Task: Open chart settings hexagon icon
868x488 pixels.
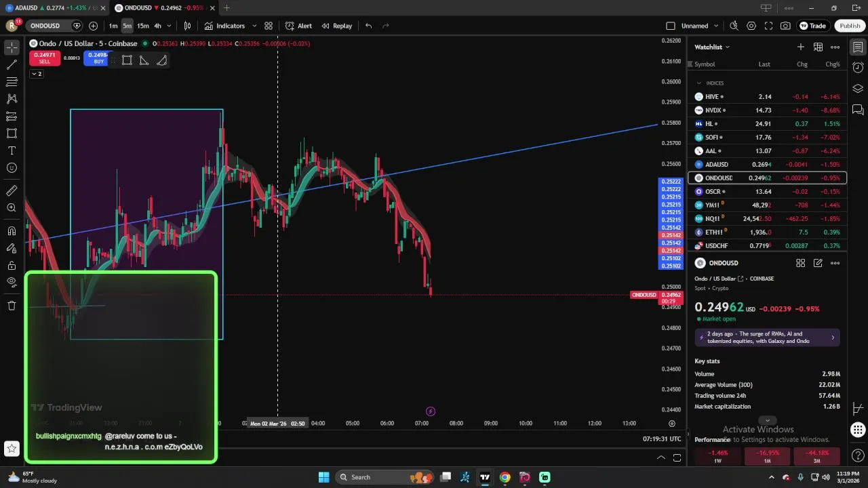Action: (751, 26)
